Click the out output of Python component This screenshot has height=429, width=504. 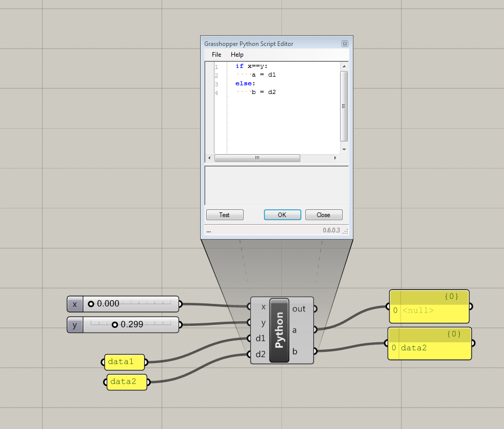pyautogui.click(x=299, y=308)
